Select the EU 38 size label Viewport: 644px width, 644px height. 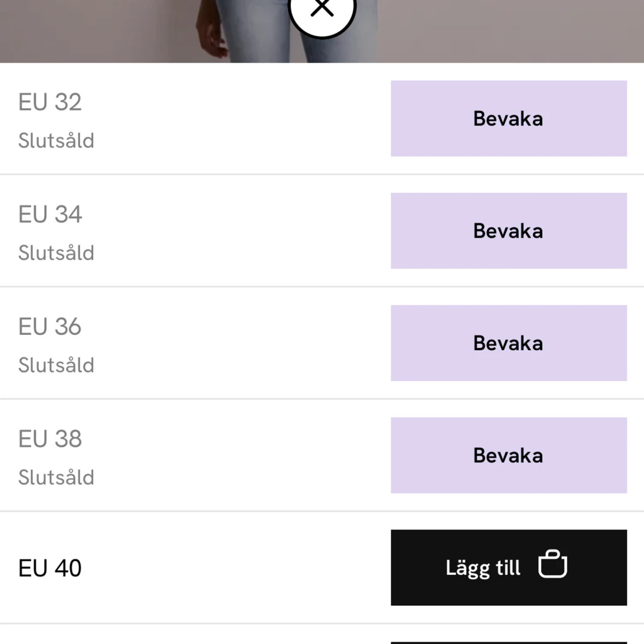50,438
